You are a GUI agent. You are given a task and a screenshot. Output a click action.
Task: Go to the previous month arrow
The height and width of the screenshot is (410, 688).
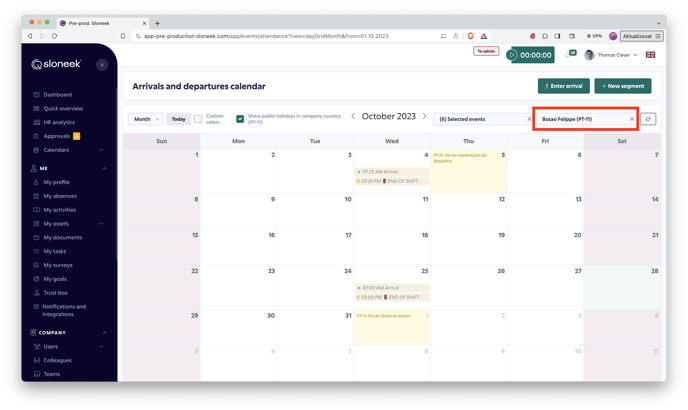(353, 116)
